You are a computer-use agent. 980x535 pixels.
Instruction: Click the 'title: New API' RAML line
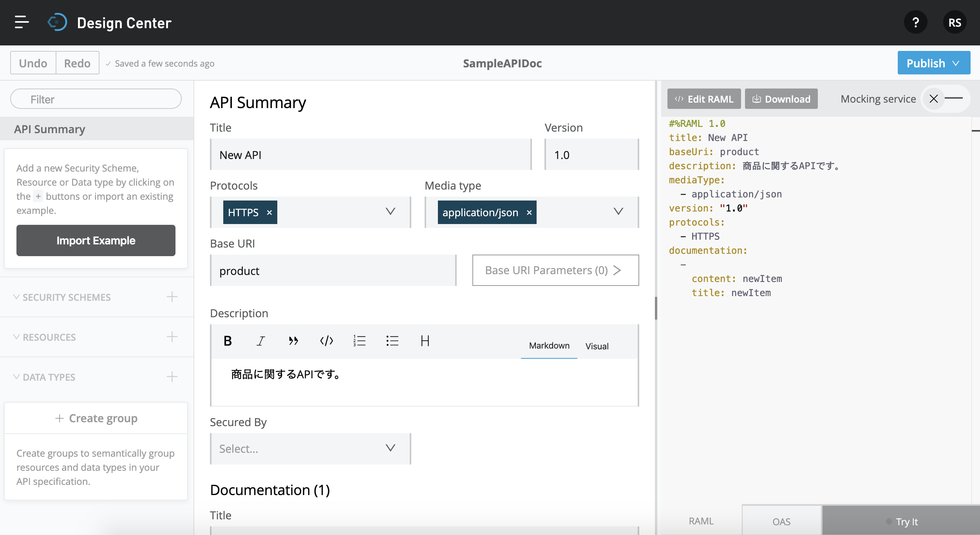coord(708,137)
